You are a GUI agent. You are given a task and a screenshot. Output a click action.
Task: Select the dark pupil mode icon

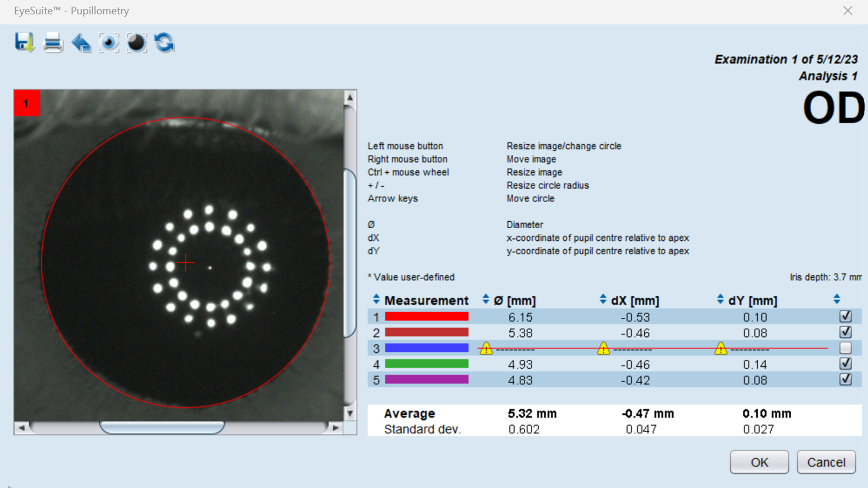pos(136,43)
